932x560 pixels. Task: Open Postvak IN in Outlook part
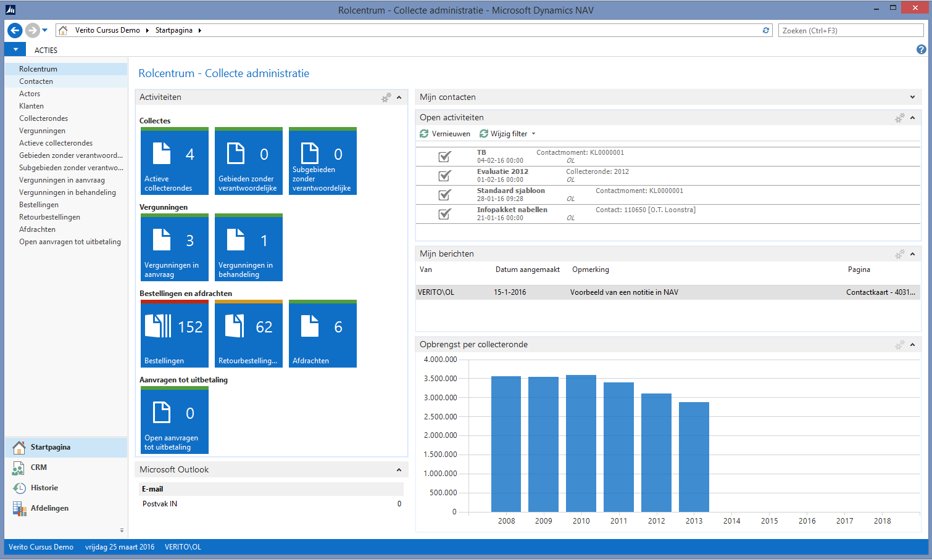[160, 504]
